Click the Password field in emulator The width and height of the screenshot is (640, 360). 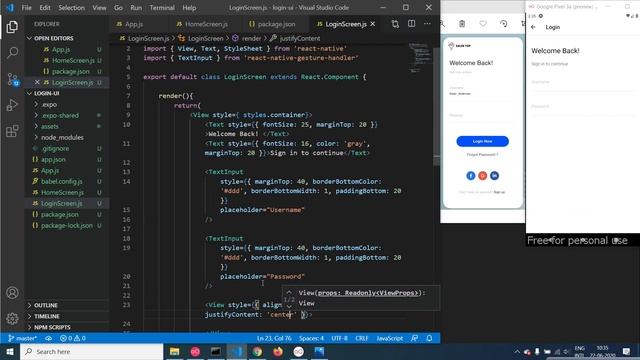pyautogui.click(x=582, y=107)
